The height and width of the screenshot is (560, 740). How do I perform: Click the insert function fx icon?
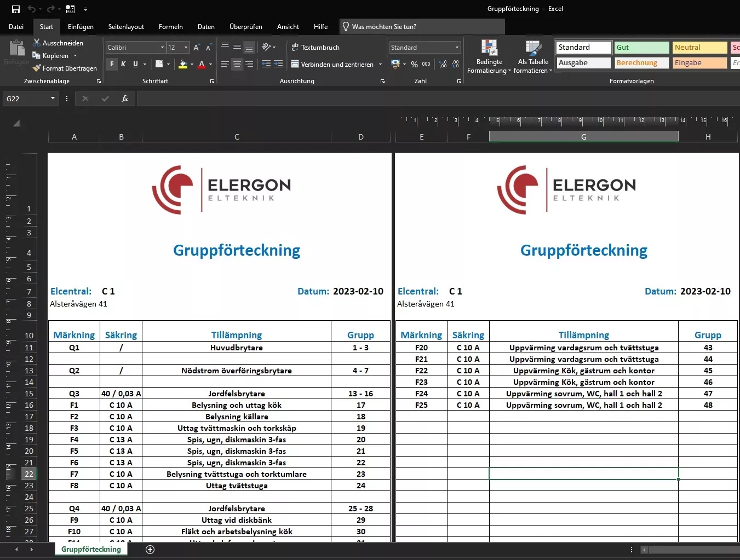(125, 99)
